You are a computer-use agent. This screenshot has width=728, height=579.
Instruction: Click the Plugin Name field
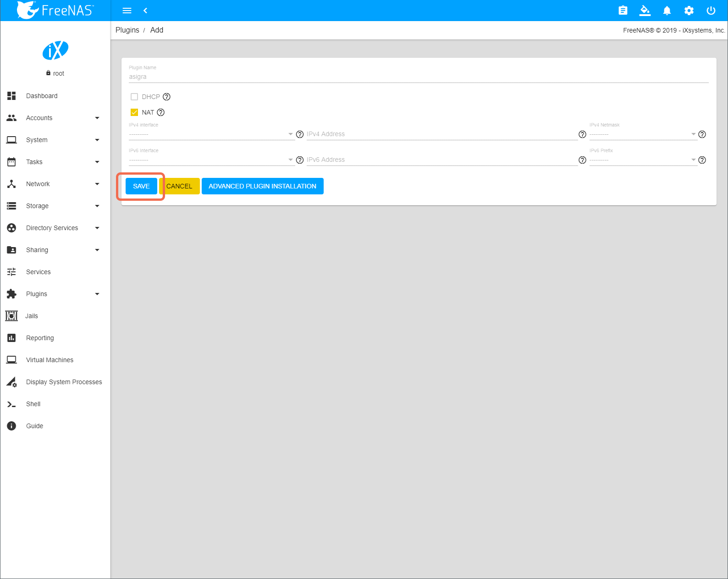click(x=419, y=77)
